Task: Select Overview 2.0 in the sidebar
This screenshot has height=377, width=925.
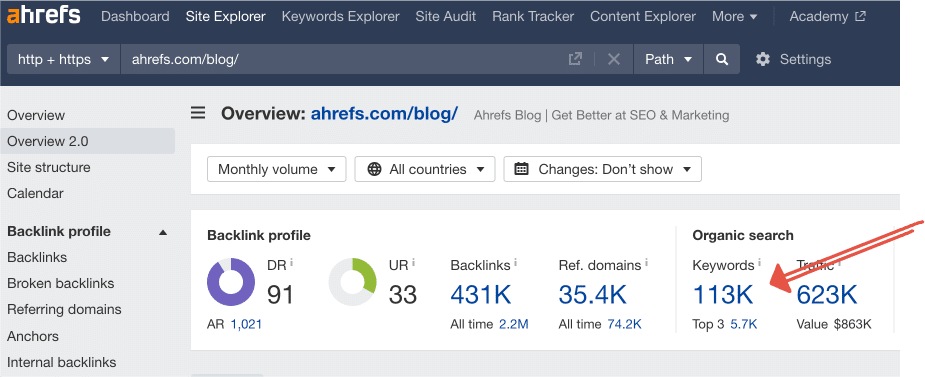Action: (x=87, y=142)
